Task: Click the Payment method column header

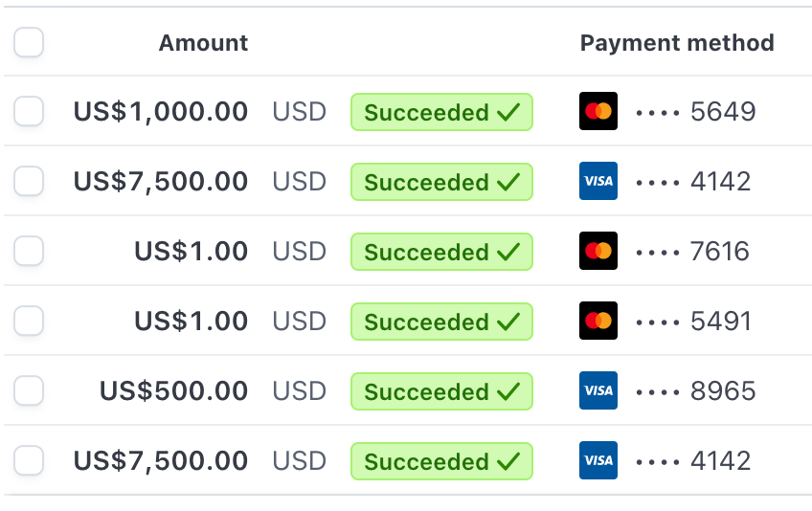Action: point(677,43)
